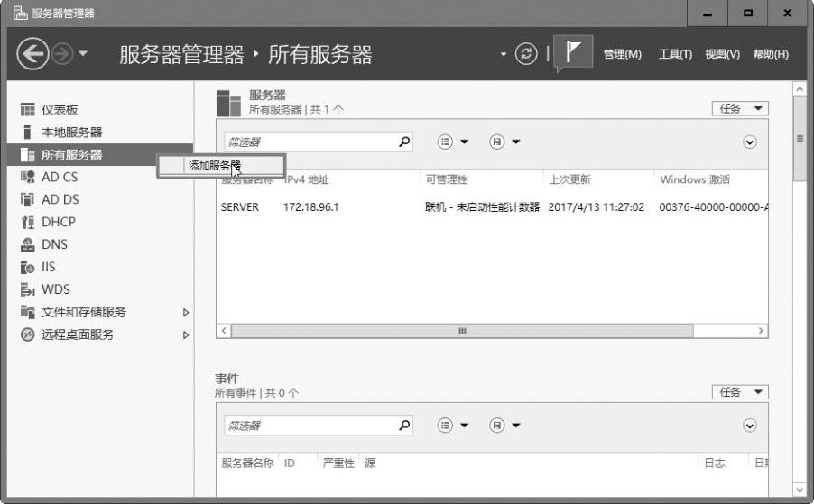This screenshot has height=504, width=814.
Task: Open the navigation history dropdown arrow
Action: [x=83, y=53]
